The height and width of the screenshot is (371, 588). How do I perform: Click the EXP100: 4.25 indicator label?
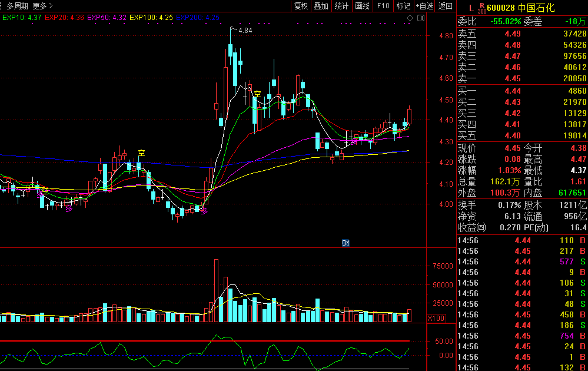[x=151, y=18]
